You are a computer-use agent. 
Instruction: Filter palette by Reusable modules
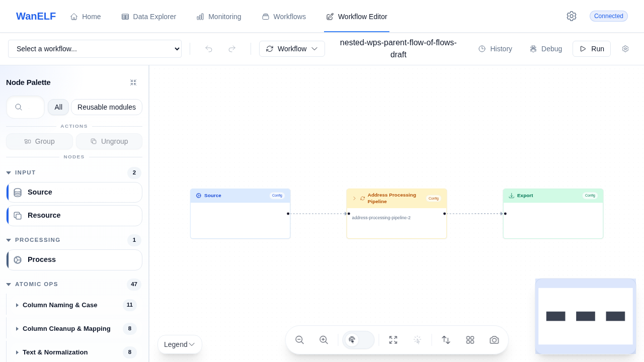(107, 107)
